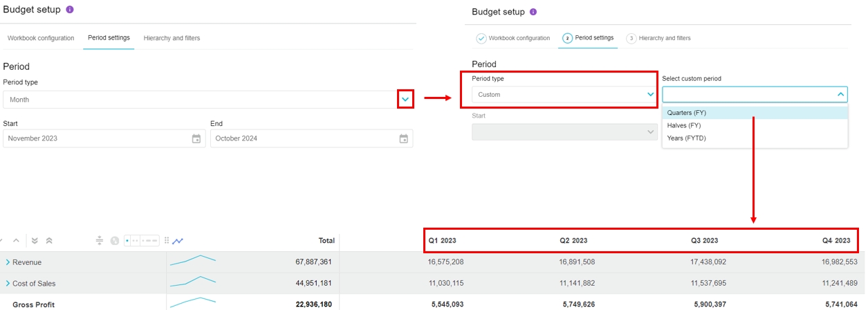Click the info icon beside right Budget setup
Viewport: 868px width, 310px height.
click(x=533, y=12)
